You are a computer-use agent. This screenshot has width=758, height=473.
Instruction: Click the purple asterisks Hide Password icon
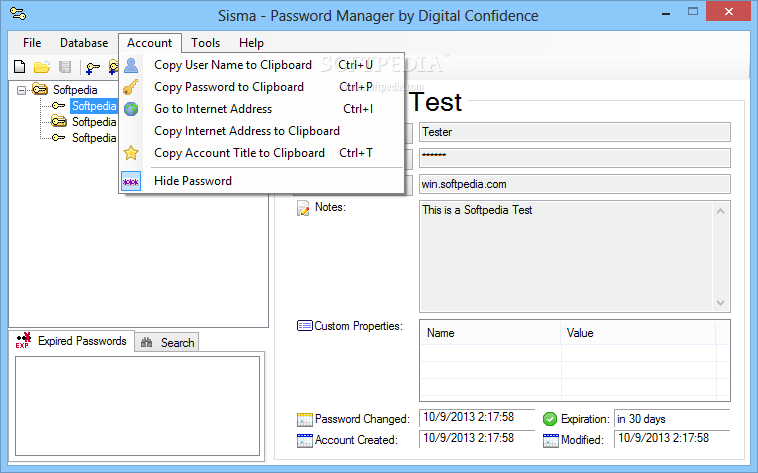coord(131,181)
